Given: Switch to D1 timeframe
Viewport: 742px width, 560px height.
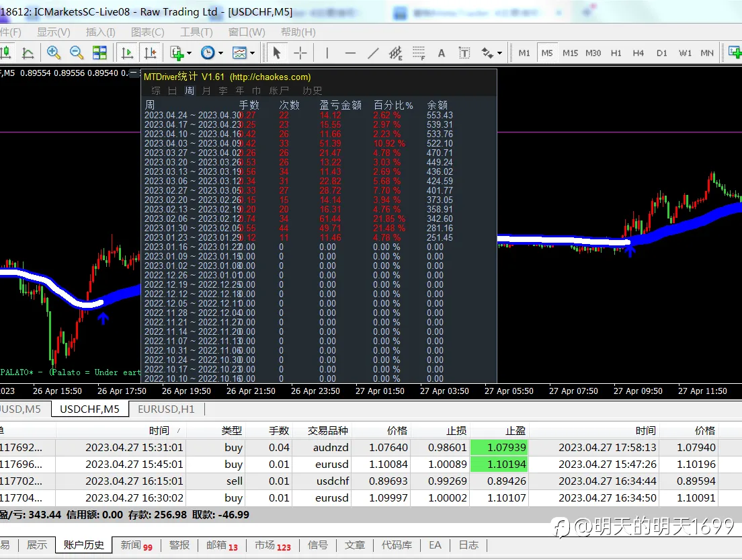Looking at the screenshot, I should [x=661, y=53].
